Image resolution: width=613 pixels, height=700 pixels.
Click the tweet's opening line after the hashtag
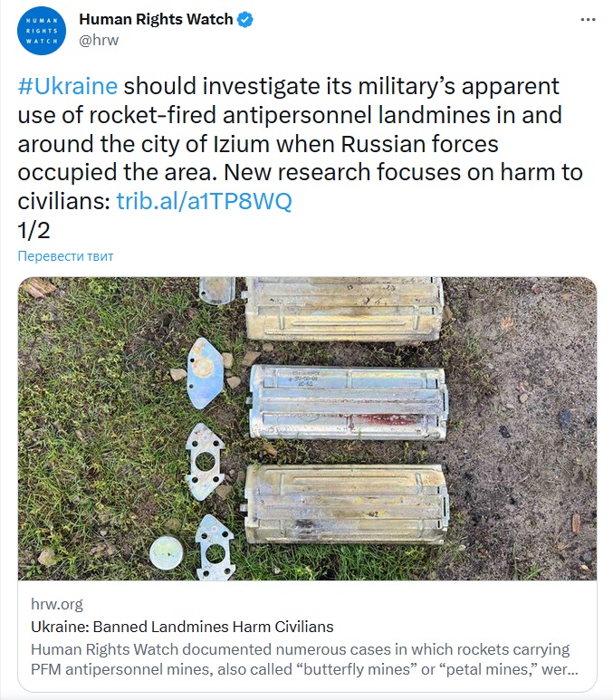coord(341,86)
